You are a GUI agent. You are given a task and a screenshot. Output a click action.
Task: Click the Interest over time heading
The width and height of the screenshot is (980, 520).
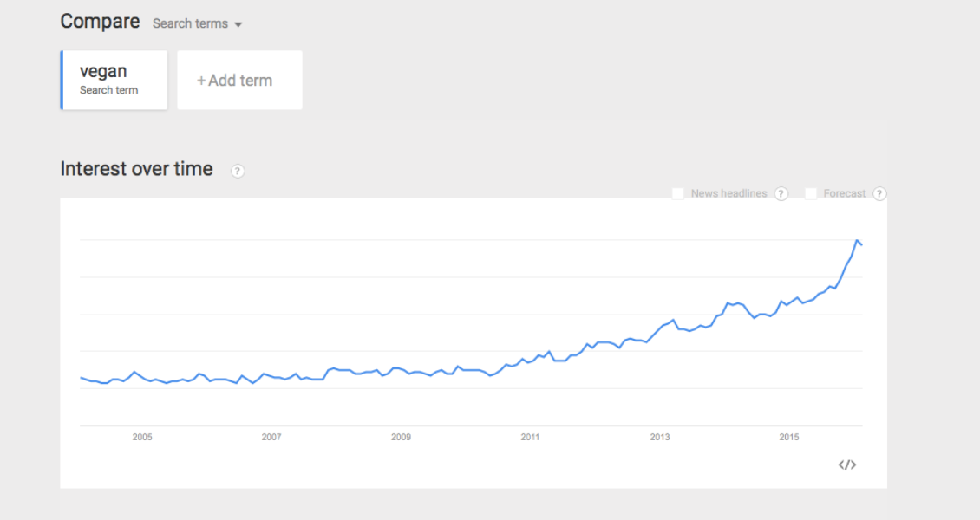click(136, 168)
